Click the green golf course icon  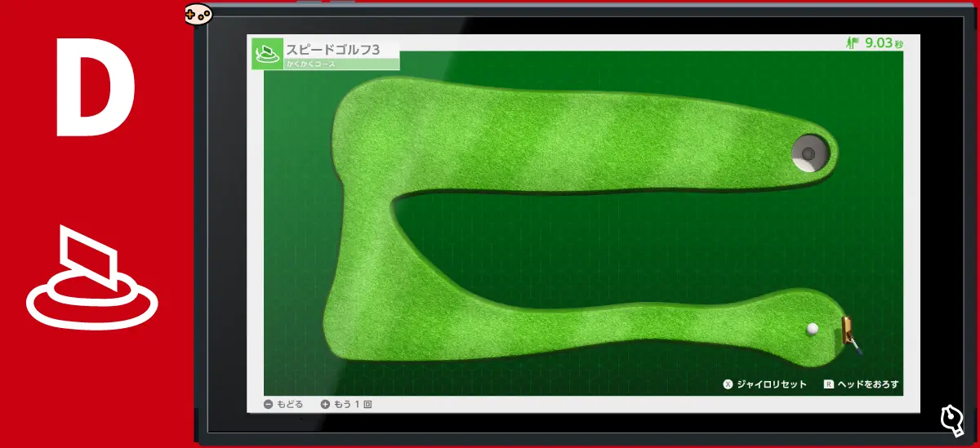(267, 53)
